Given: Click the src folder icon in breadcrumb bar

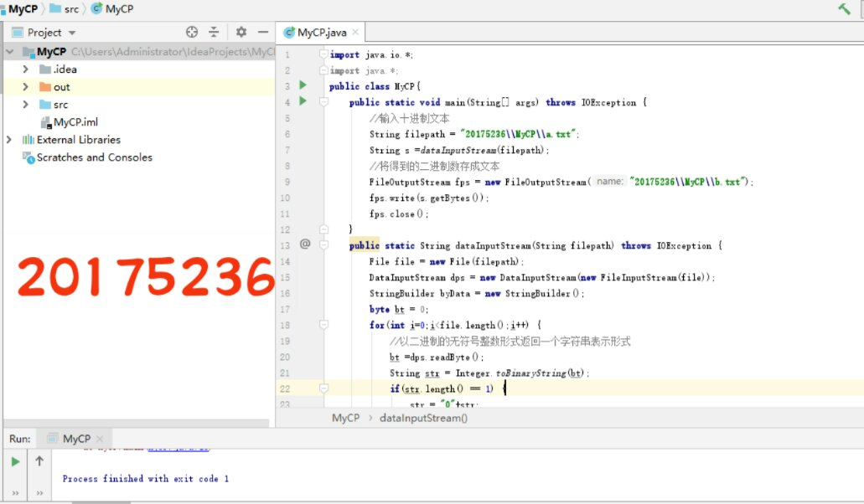Looking at the screenshot, I should tap(55, 8).
